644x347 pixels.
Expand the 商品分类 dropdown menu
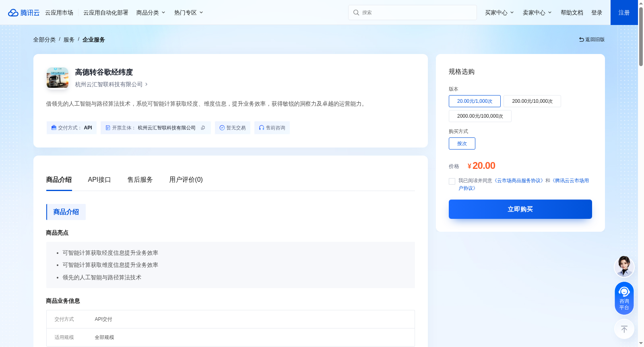pyautogui.click(x=151, y=12)
